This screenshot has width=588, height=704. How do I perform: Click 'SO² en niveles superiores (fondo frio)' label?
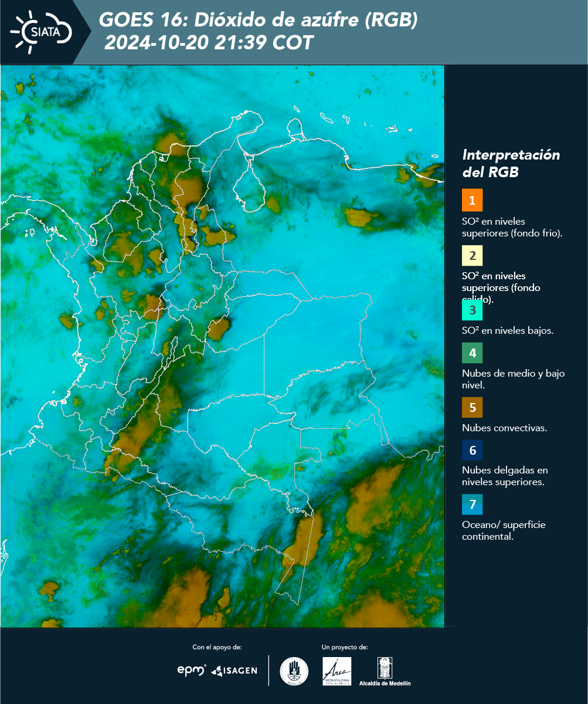click(x=512, y=227)
